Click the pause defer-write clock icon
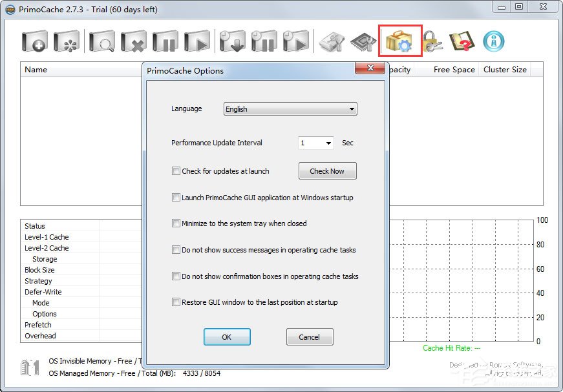This screenshot has width=563, height=392. 264,41
